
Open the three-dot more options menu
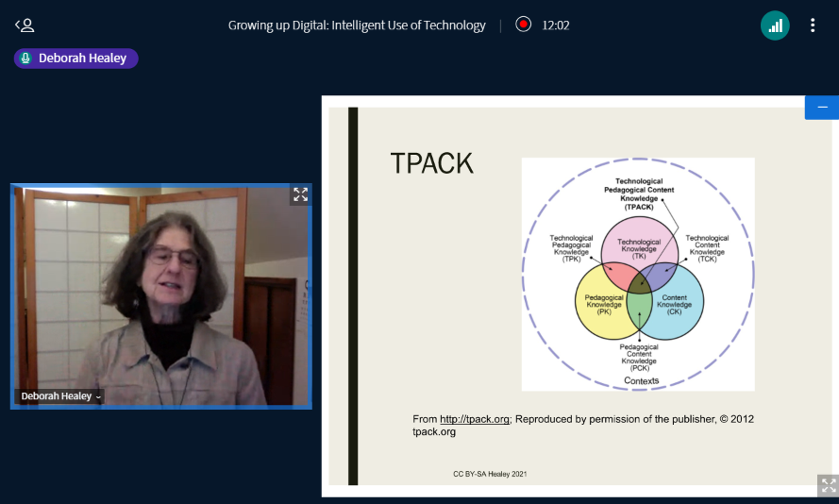813,25
